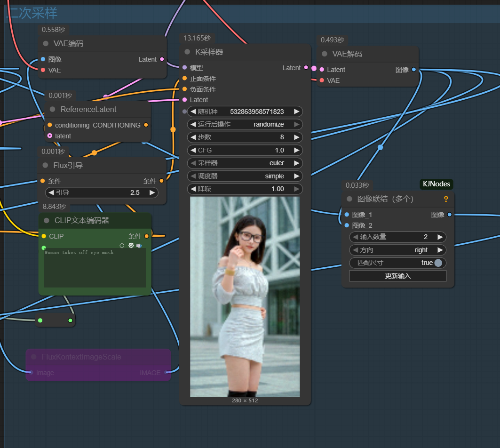Click the seed value 532863958571823
The height and width of the screenshot is (448, 500).
(257, 112)
